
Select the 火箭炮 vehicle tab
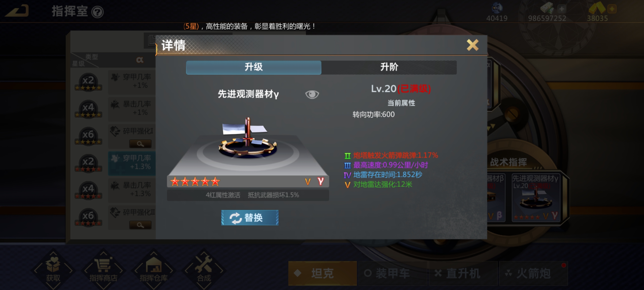533,273
